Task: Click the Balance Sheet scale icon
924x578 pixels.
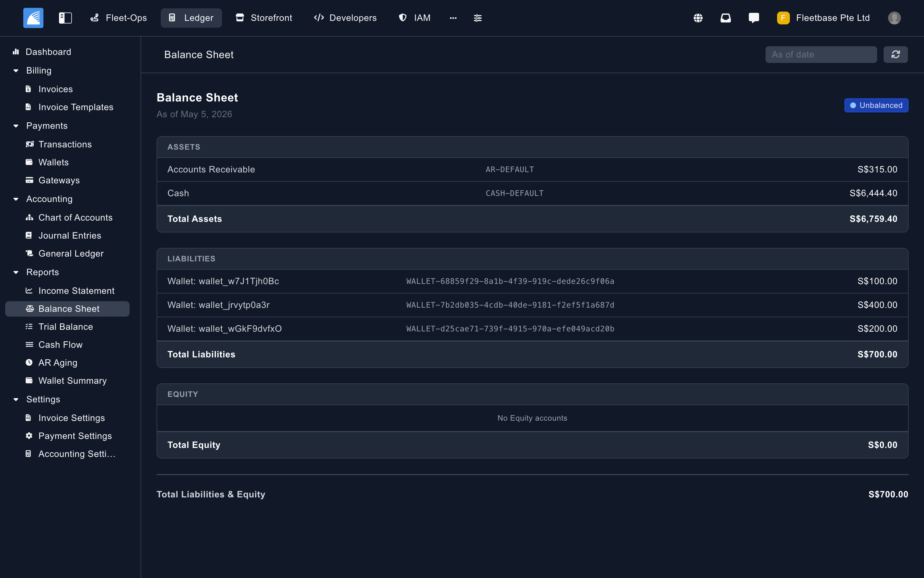Action: click(x=30, y=309)
